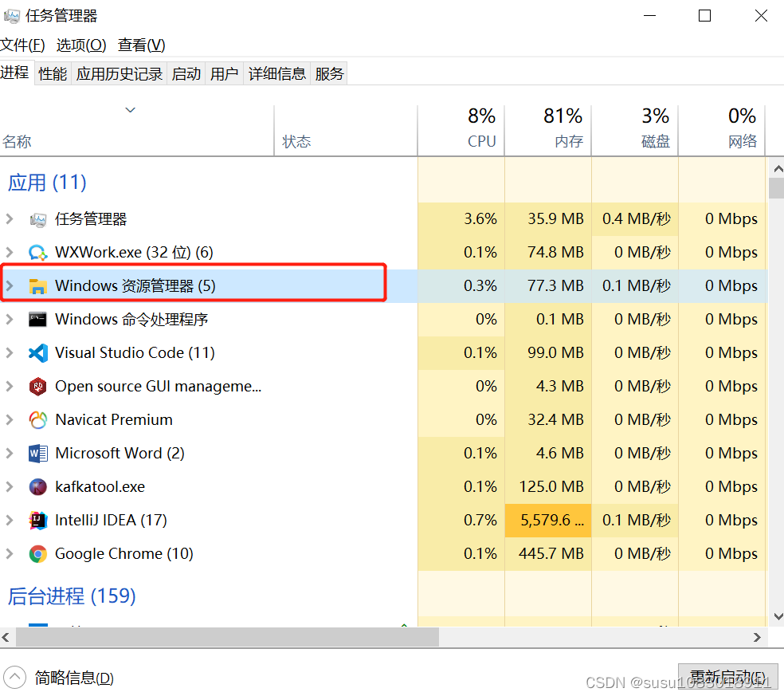Sort by the 状态 column header
The image size is (784, 696).
346,131
